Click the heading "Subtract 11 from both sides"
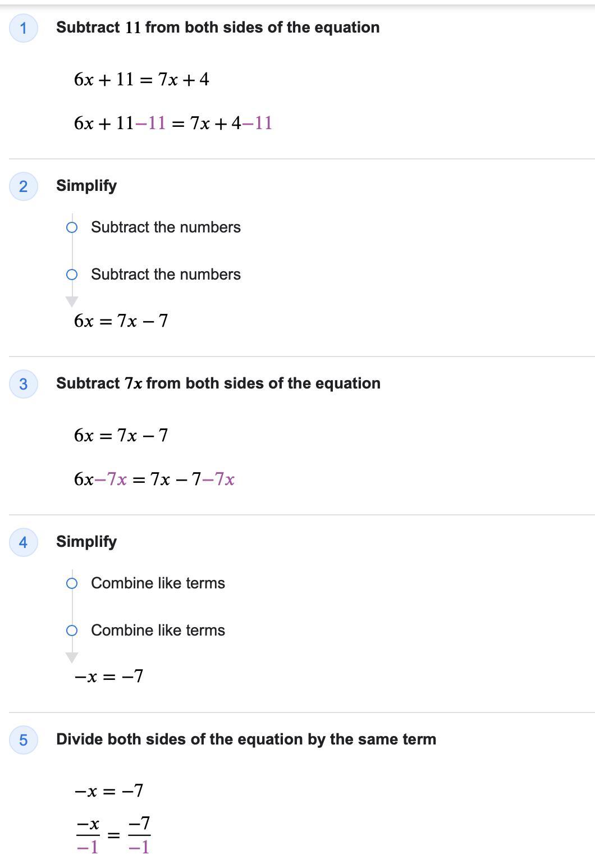This screenshot has width=595, height=868. click(218, 28)
